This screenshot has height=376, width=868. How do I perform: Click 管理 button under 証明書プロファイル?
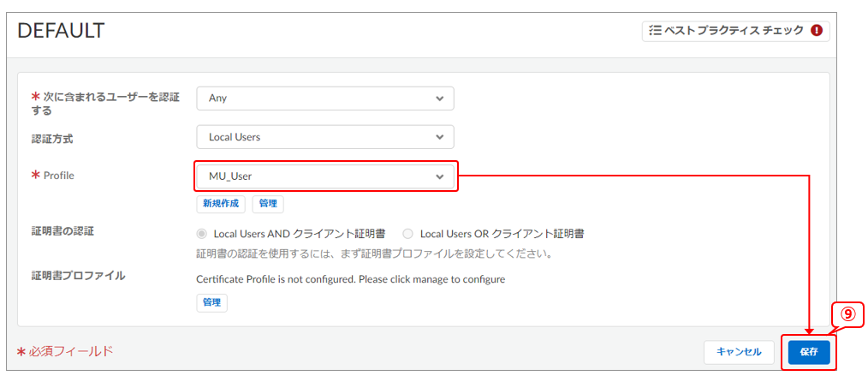point(211,302)
